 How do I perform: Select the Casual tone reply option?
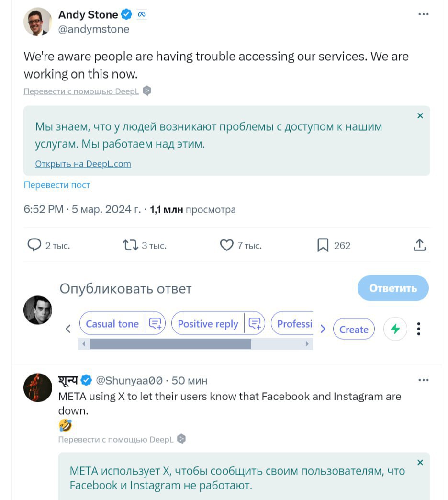(x=112, y=324)
